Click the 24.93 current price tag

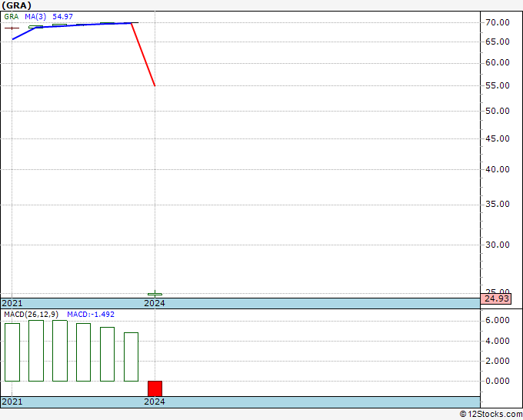[497, 298]
